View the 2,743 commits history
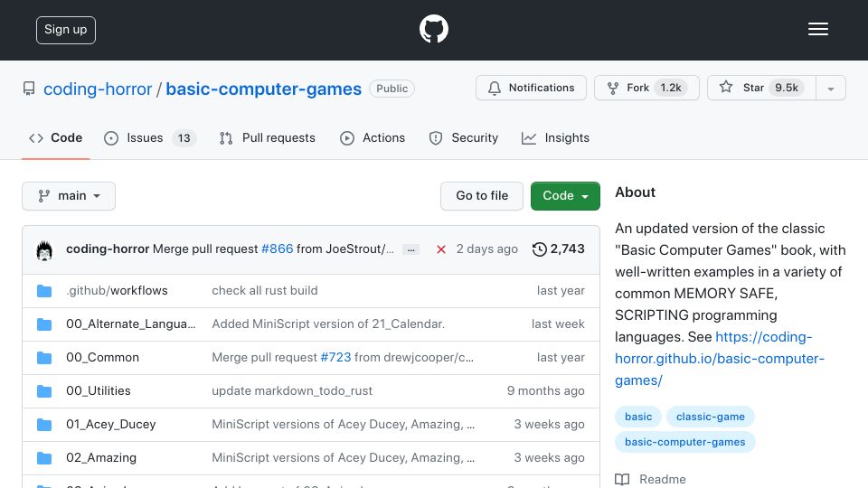 tap(559, 249)
